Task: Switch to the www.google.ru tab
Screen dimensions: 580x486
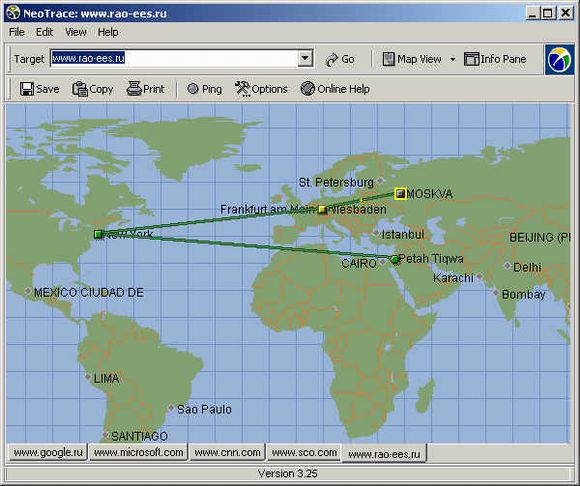Action: click(x=48, y=452)
